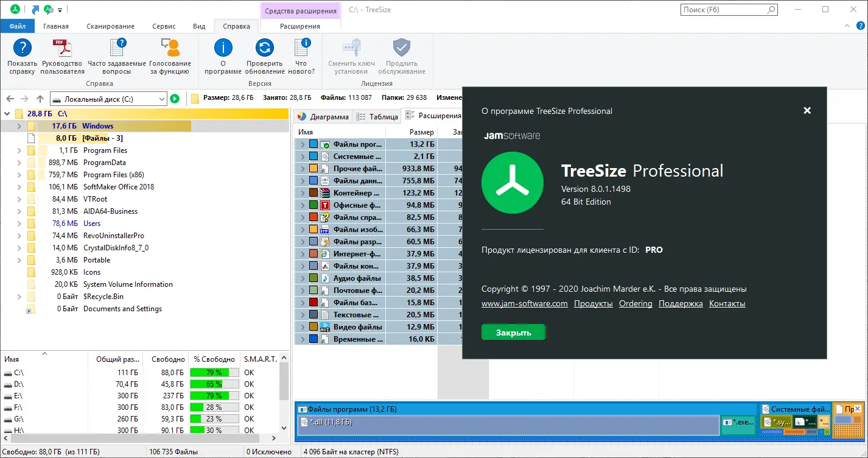Image resolution: width=868 pixels, height=458 pixels.
Task: Click the shortcut icon of Documents and Settings
Action: [30, 309]
